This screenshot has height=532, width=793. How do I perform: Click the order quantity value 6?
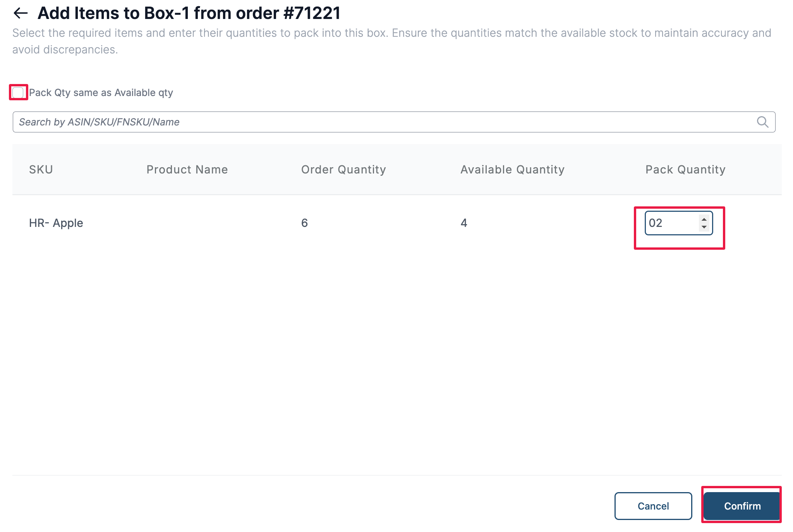tap(305, 223)
